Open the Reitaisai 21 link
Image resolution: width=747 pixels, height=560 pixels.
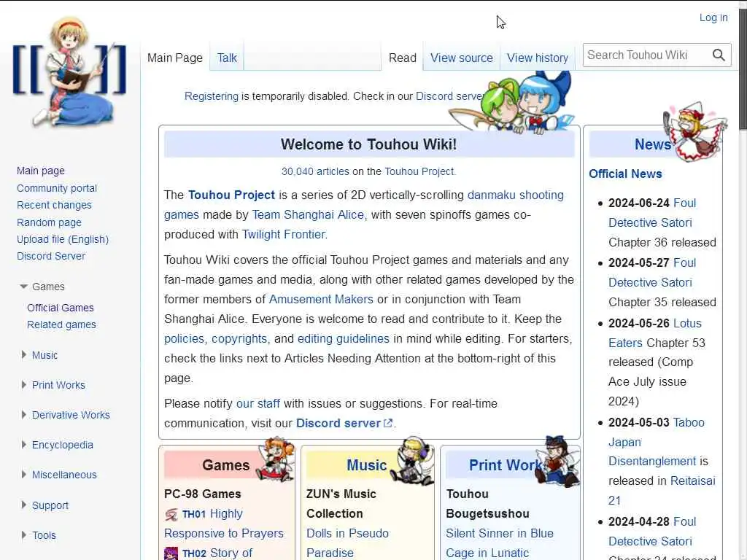point(662,491)
